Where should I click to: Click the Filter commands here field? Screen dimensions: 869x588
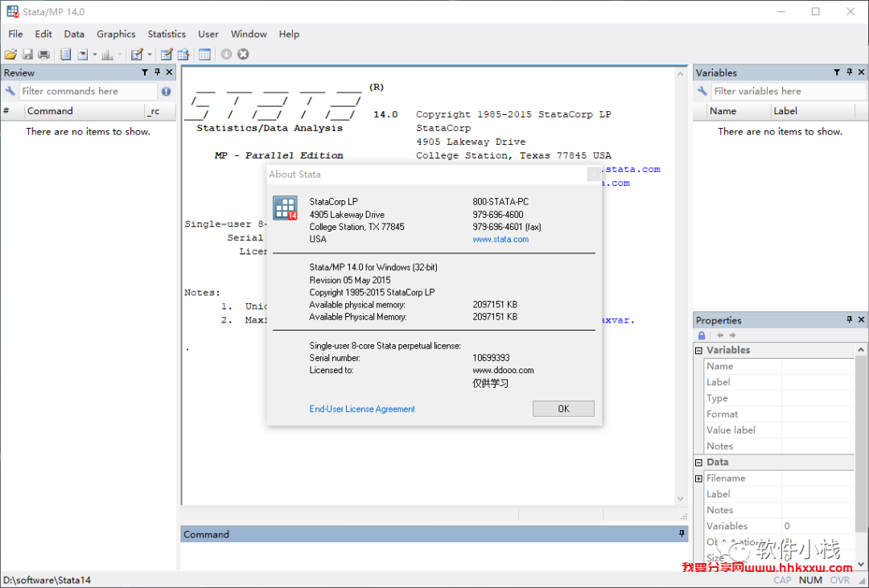[89, 91]
